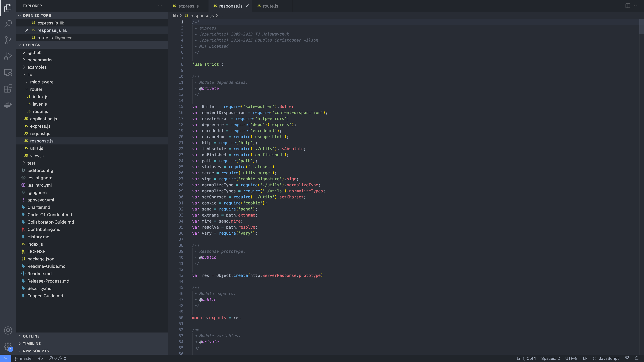This screenshot has height=362, width=644.
Task: Open the Search view icon
Action: point(8,24)
